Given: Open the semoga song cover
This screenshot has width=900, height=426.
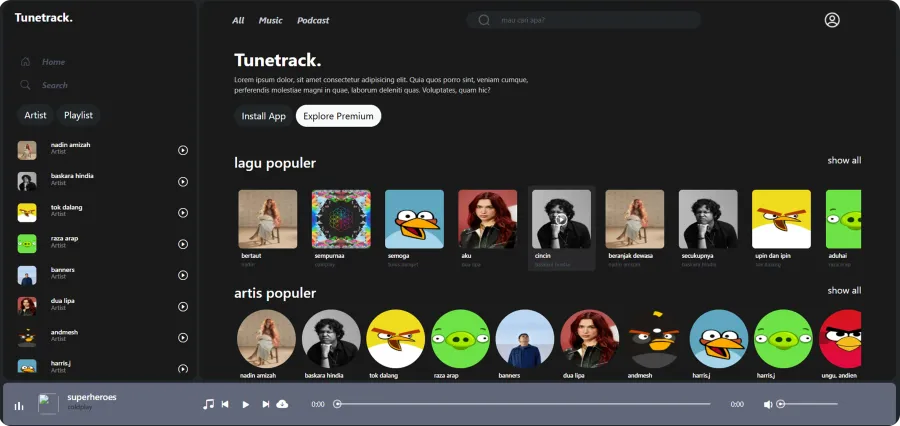Looking at the screenshot, I should pyautogui.click(x=414, y=219).
